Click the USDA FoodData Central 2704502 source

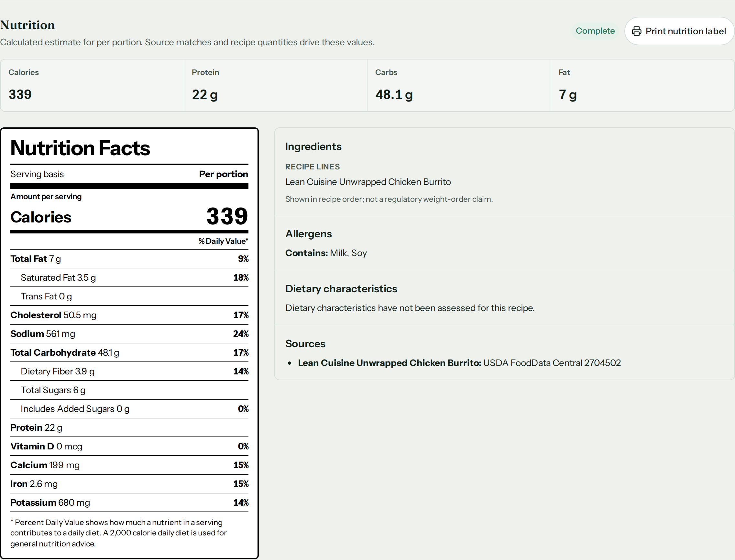click(552, 363)
